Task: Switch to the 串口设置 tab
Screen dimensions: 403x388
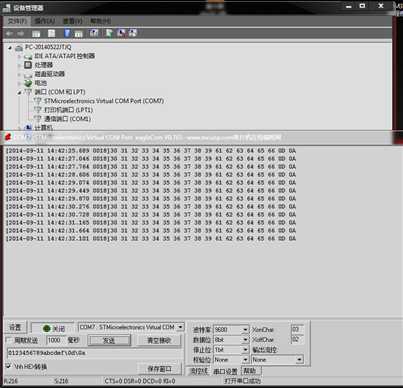Action: click(225, 371)
